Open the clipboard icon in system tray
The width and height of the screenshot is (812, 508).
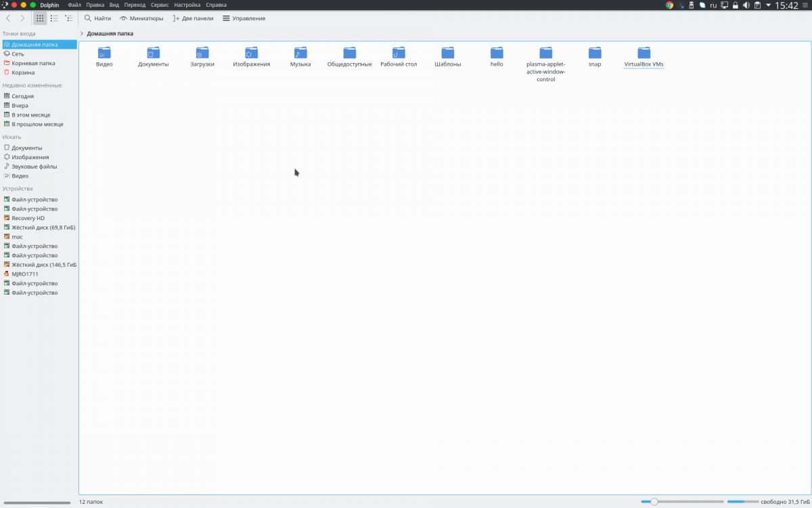pyautogui.click(x=757, y=5)
